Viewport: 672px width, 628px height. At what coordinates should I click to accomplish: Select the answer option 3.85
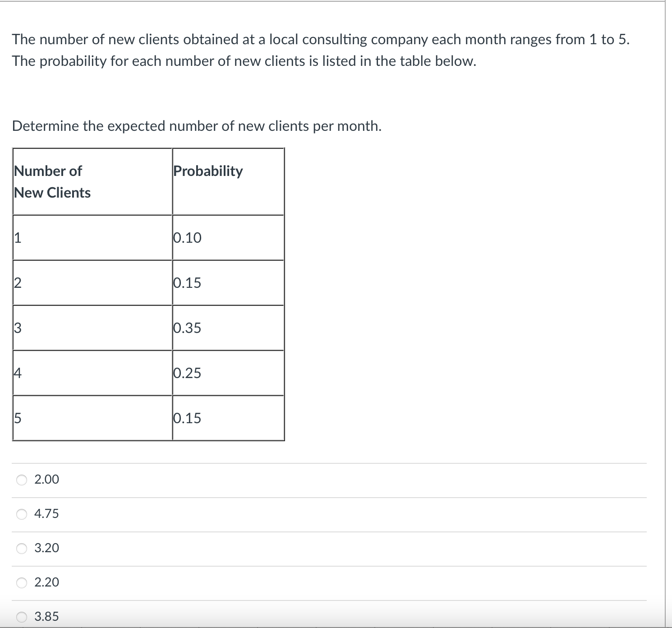[46, 616]
